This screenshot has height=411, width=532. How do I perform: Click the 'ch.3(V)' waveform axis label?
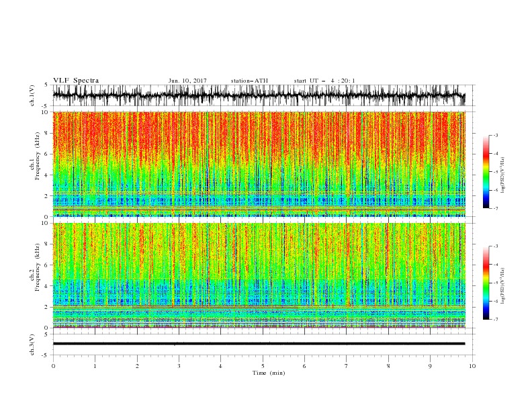pos(32,345)
